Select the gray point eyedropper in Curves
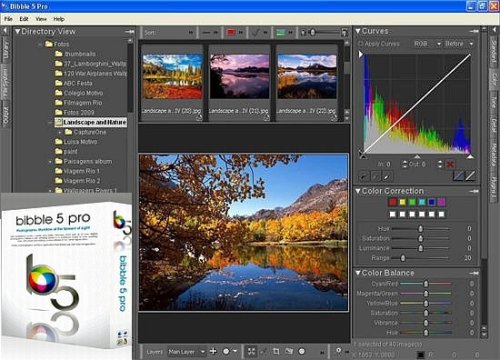The width and height of the screenshot is (500, 360). click(376, 176)
